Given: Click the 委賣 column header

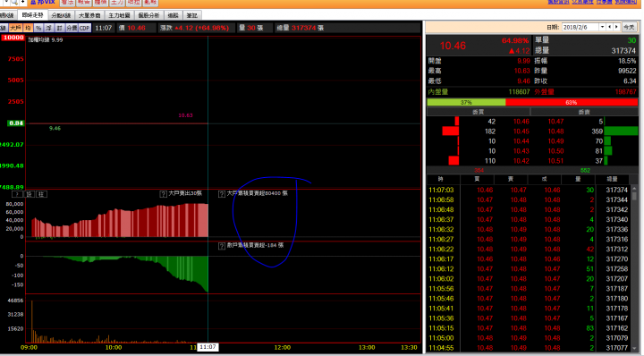Looking at the screenshot, I should coord(584,112).
